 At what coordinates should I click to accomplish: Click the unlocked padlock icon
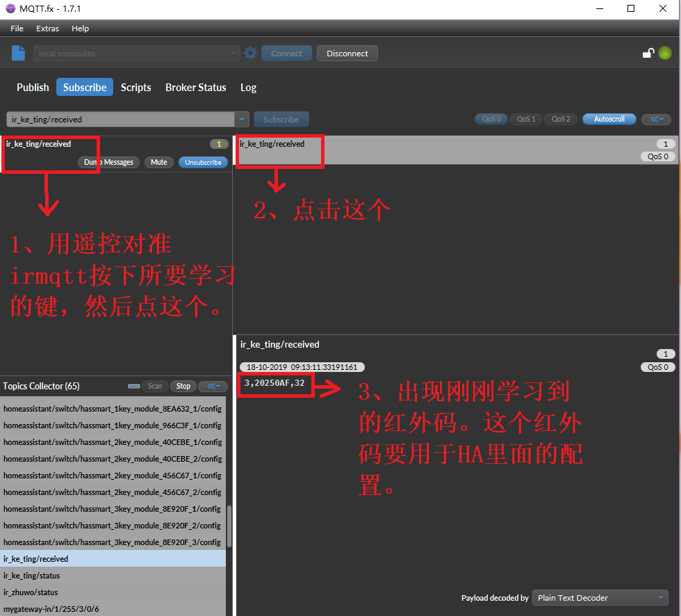(648, 53)
